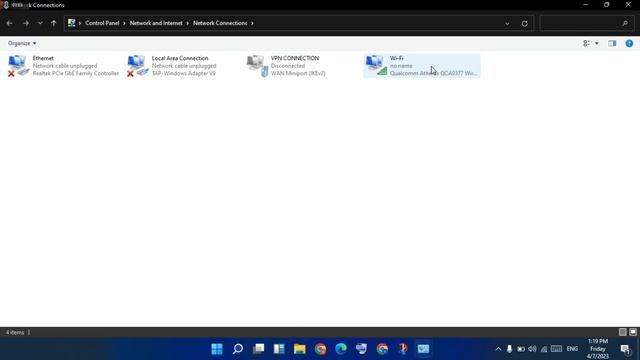Open the notification center icon
Image resolution: width=640 pixels, height=360 pixels.
(x=625, y=349)
